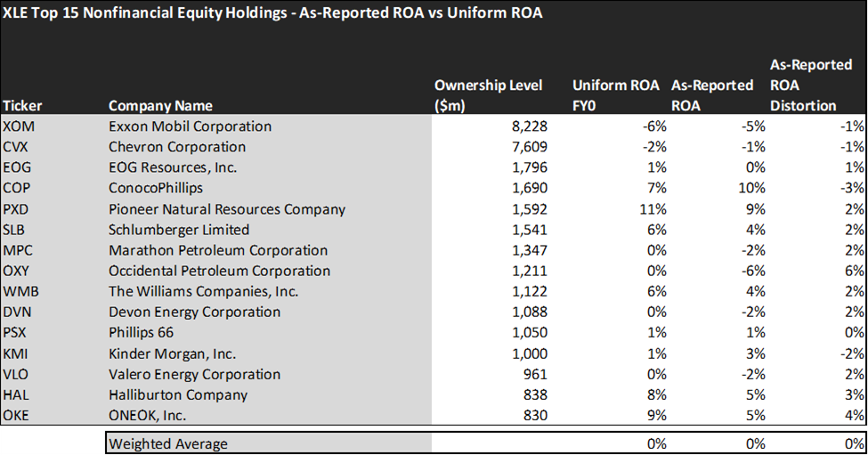Viewport: 868px width, 455px height.
Task: Click Occidental As-Reported ROA -6%
Action: [753, 272]
